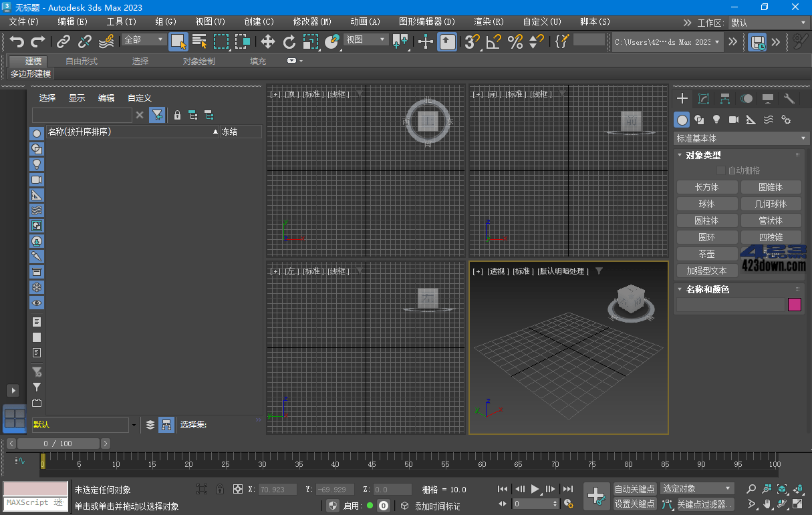Turn on 自动关键点 auto key mode
812x515 pixels.
pyautogui.click(x=634, y=488)
